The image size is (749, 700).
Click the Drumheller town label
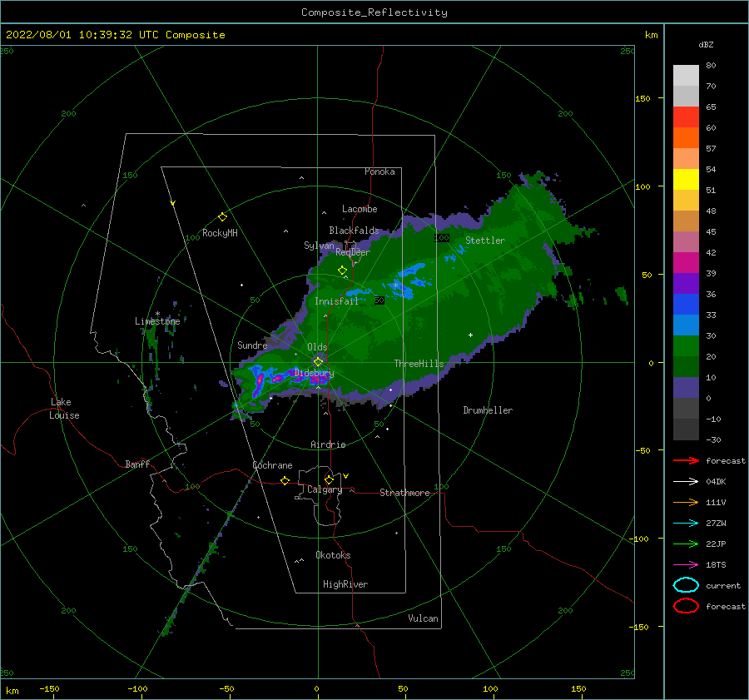pyautogui.click(x=488, y=410)
